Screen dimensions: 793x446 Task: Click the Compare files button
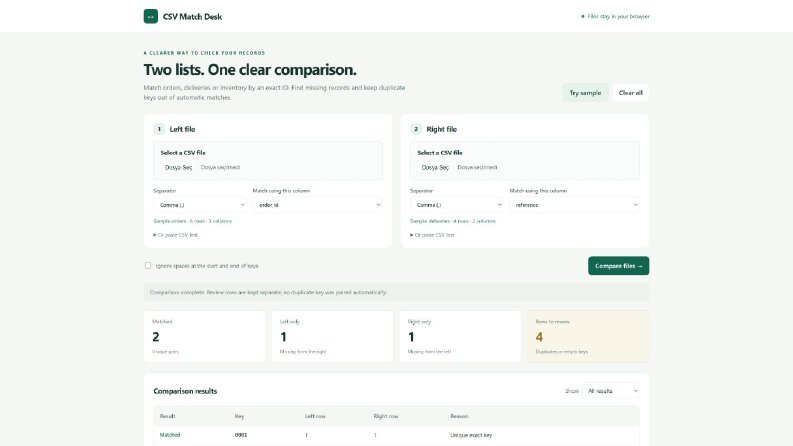pos(619,266)
